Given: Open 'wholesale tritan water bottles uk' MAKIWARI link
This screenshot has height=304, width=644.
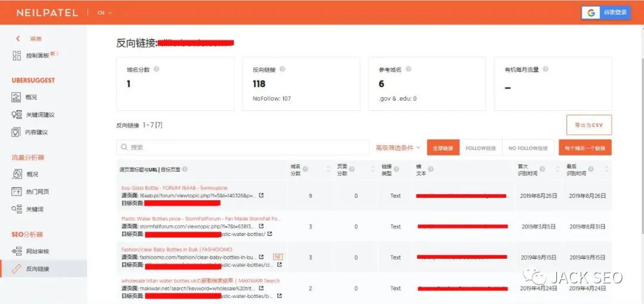Looking at the screenshot, I should point(200,281).
